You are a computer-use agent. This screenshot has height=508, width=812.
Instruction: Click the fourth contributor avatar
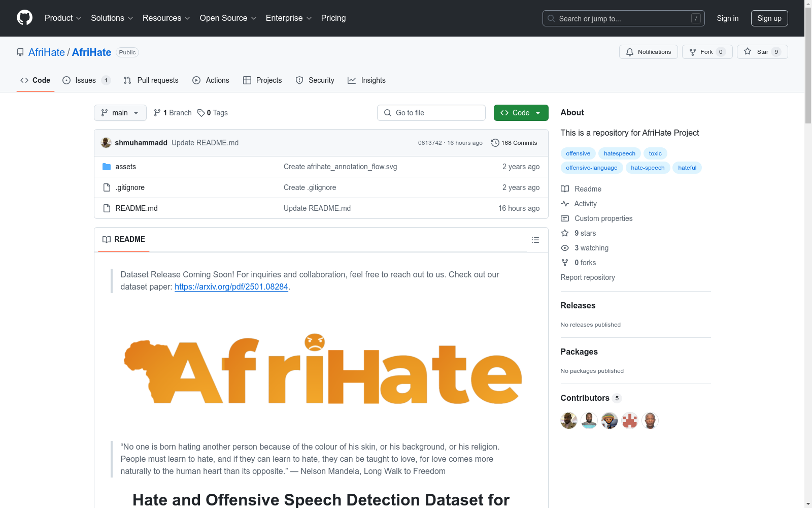630,421
